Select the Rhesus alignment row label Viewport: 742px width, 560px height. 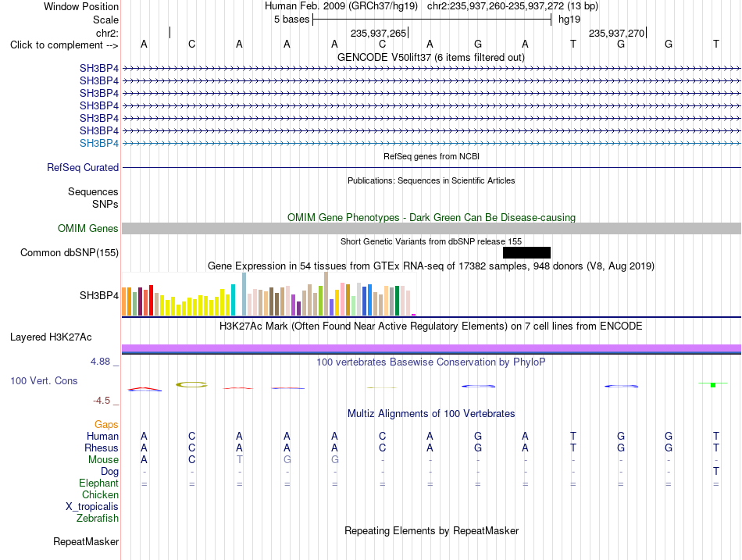point(102,448)
